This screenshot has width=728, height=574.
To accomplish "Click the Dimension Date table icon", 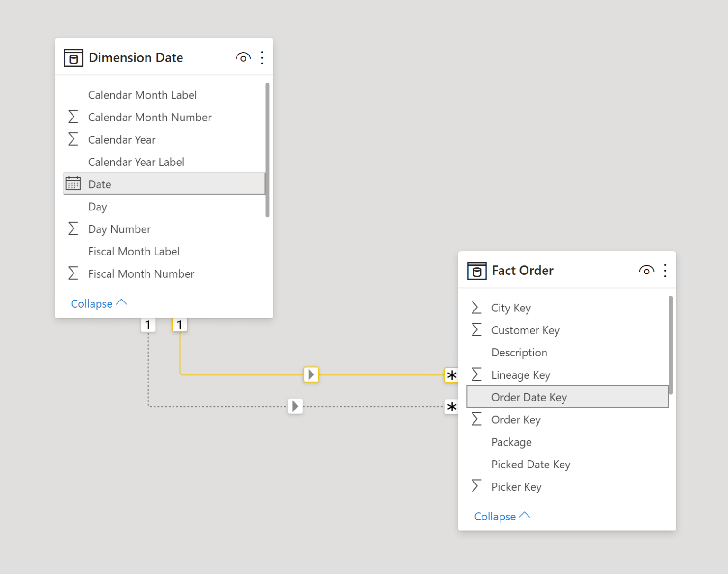I will (x=73, y=58).
